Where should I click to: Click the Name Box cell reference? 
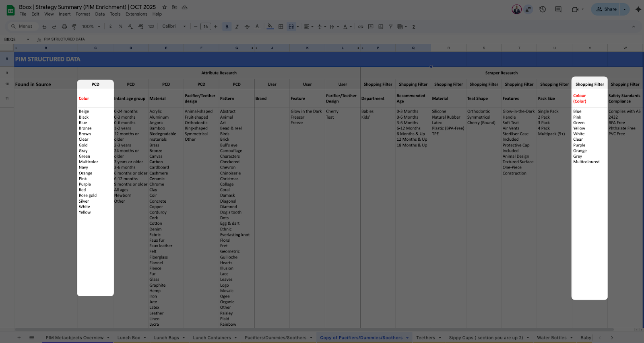(12, 39)
